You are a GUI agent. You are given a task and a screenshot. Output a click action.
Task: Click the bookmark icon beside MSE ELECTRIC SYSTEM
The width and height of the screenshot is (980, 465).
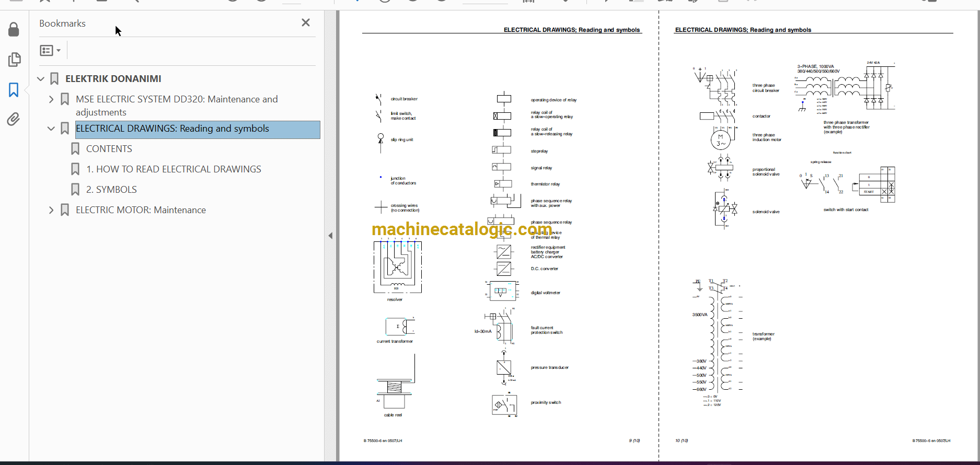coord(65,99)
